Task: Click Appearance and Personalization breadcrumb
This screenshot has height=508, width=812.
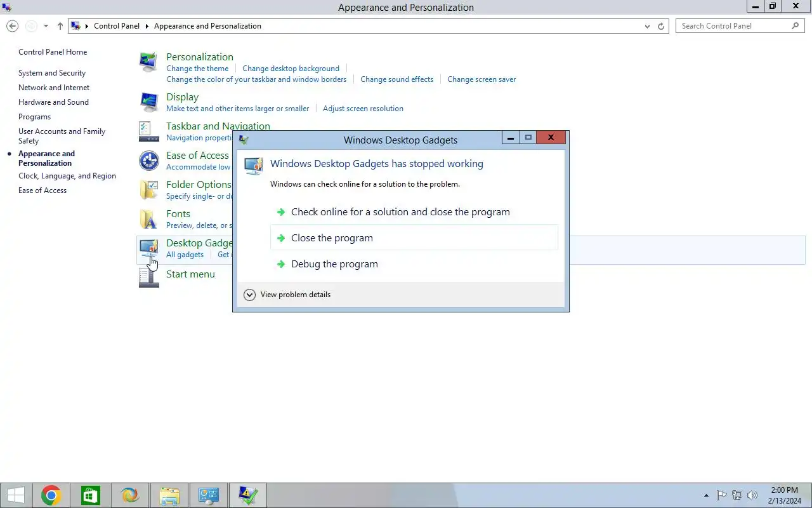Action: point(207,26)
